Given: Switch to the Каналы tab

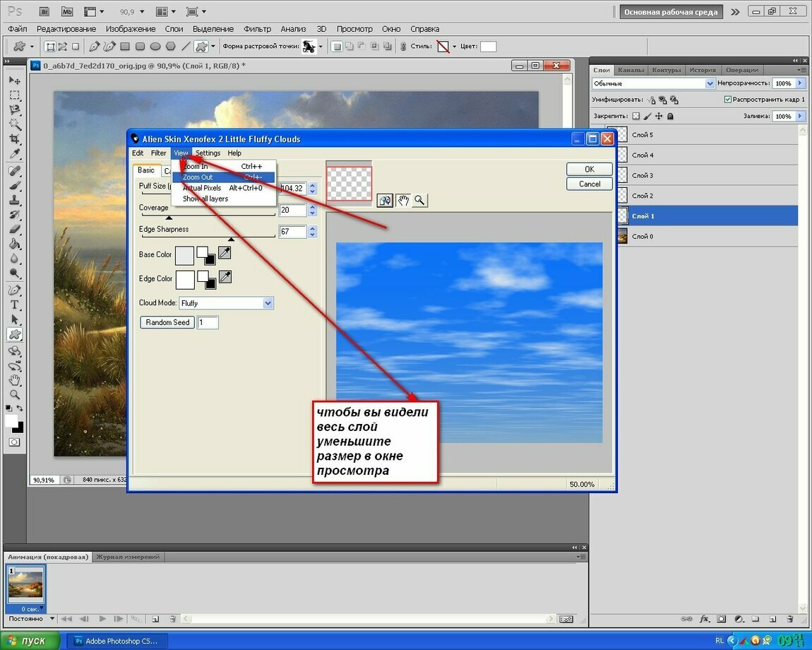Looking at the screenshot, I should tap(631, 70).
